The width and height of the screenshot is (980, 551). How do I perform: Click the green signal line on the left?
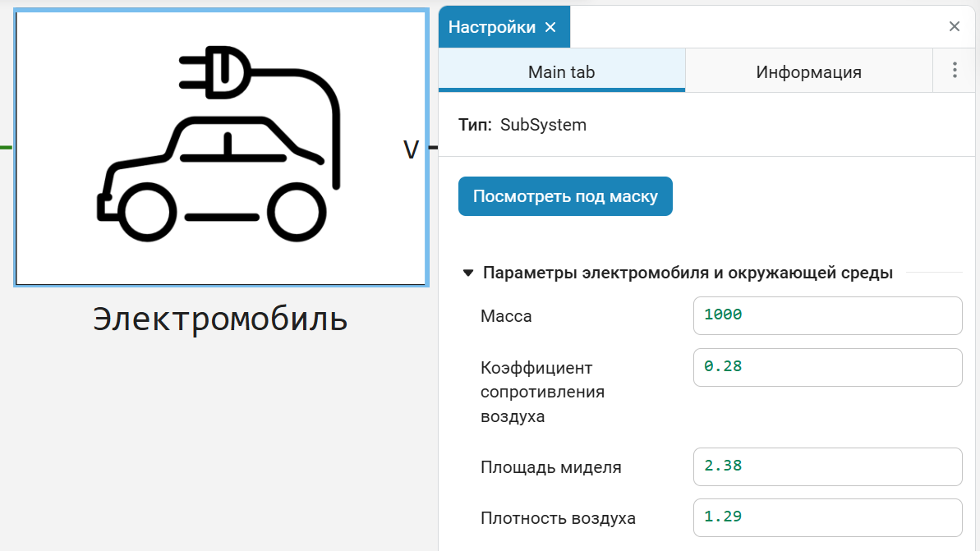(x=4, y=148)
